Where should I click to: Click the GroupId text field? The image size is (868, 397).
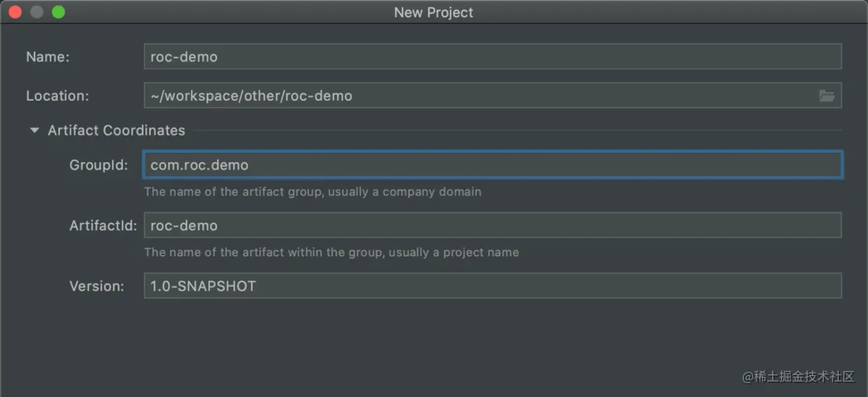(491, 165)
